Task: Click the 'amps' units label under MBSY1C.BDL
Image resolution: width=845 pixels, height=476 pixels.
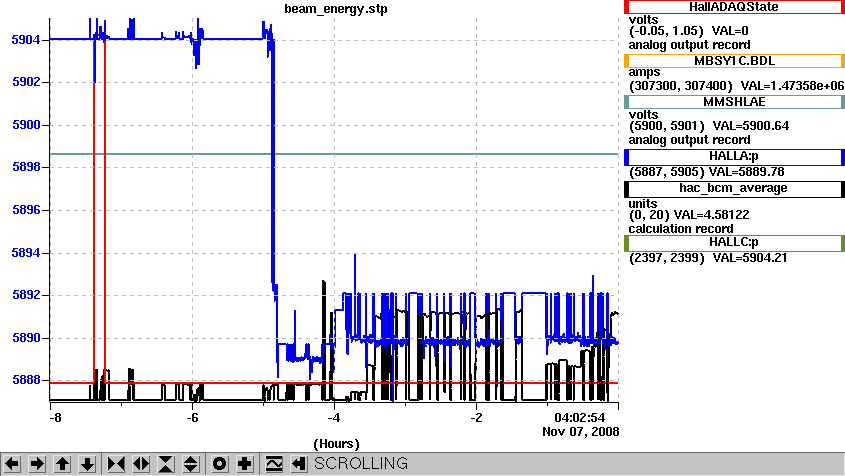Action: click(644, 72)
